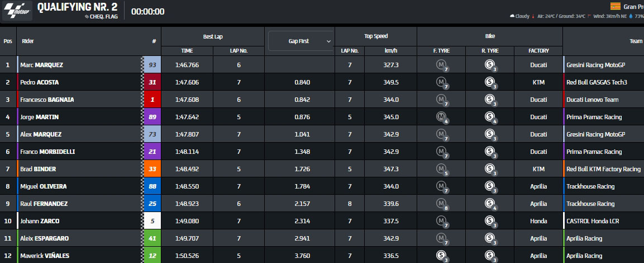The image size is (644, 263).
Task: Click the Top Speed column header
Action: 376,36
